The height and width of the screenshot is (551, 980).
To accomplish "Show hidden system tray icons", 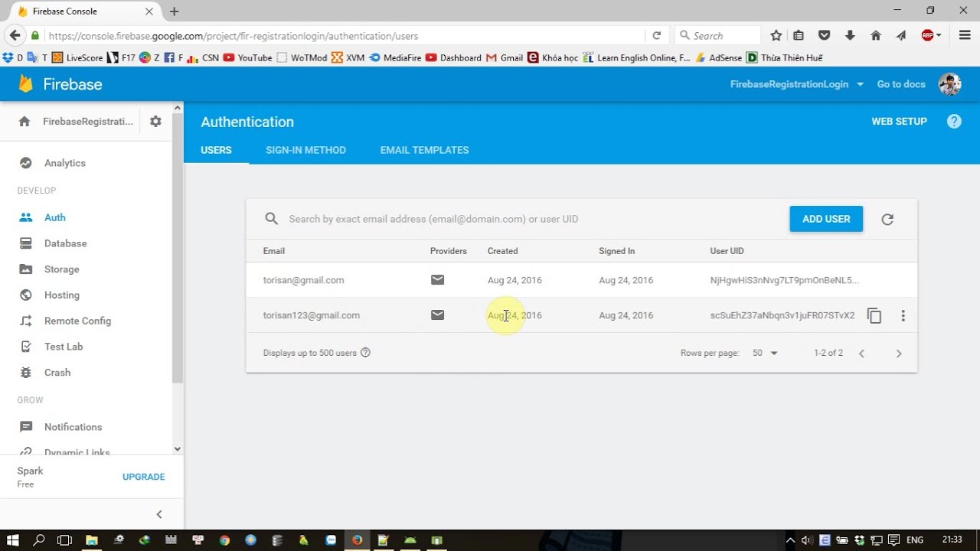I will pyautogui.click(x=790, y=540).
